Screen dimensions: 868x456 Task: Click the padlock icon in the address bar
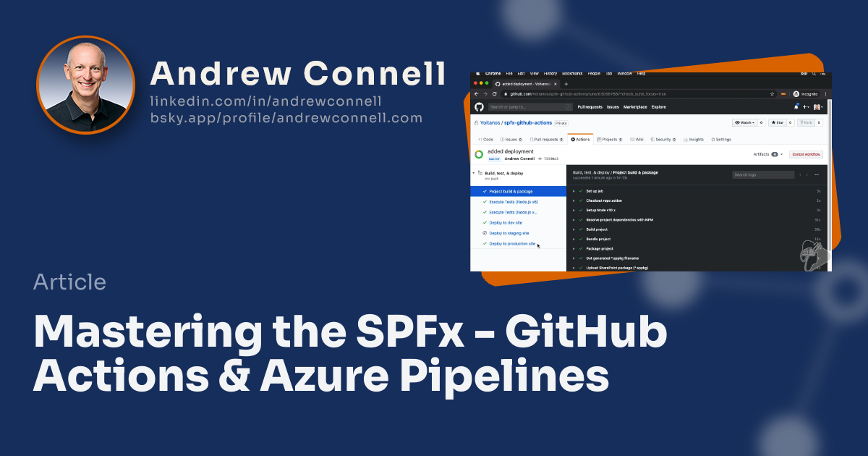(x=506, y=94)
